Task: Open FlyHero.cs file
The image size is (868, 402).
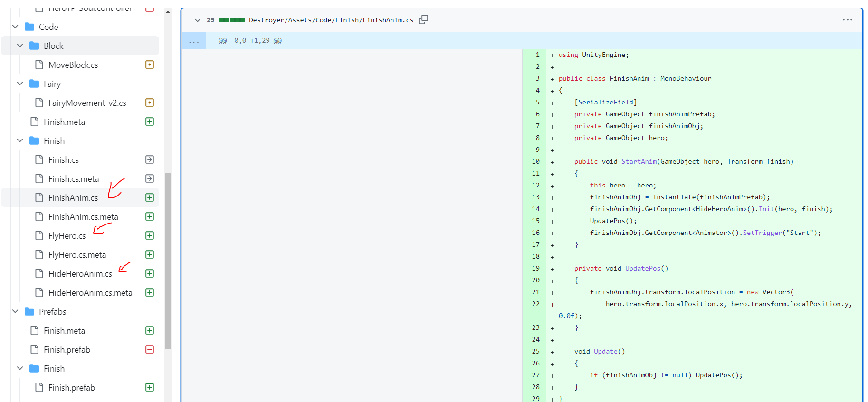Action: [67, 236]
